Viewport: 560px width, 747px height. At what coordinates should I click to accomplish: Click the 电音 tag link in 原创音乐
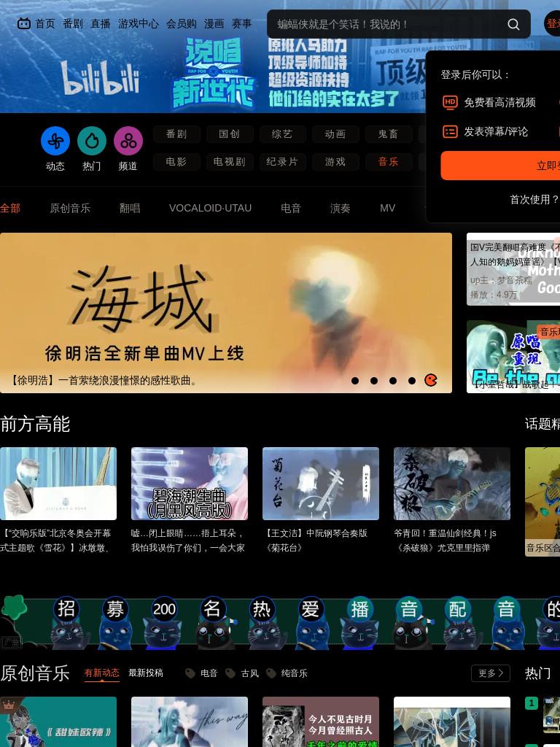pos(209,673)
